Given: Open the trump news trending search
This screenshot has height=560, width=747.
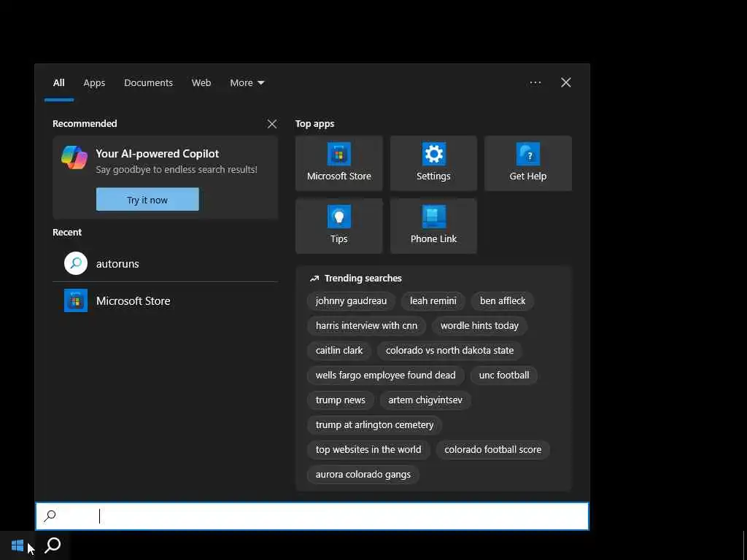Looking at the screenshot, I should [340, 400].
